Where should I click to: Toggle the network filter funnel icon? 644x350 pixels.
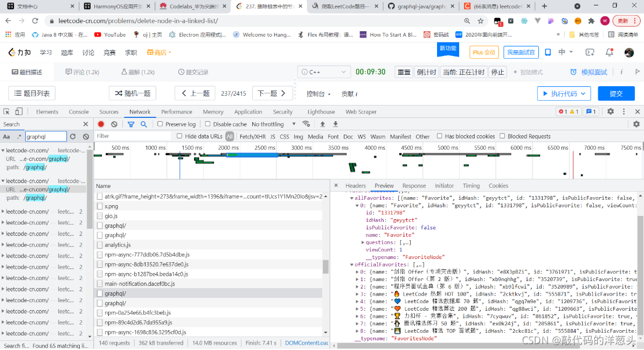(x=131, y=124)
